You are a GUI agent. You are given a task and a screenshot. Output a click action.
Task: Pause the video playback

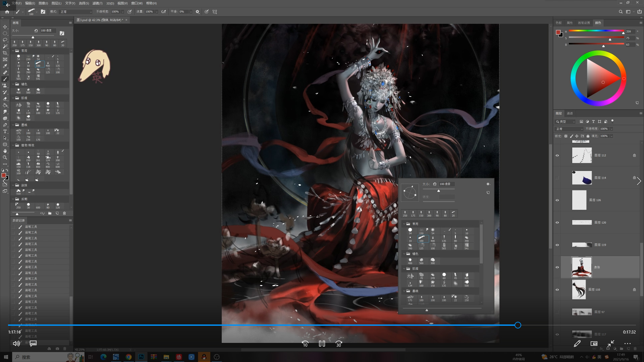[x=322, y=344]
